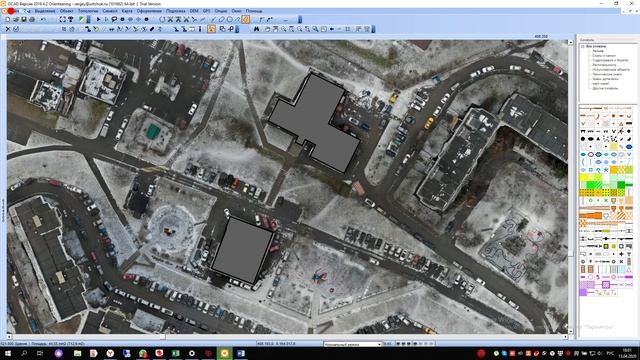Image resolution: width=640 pixels, height=360 pixels.
Task: Open the Выделение menu
Action: tap(45, 11)
